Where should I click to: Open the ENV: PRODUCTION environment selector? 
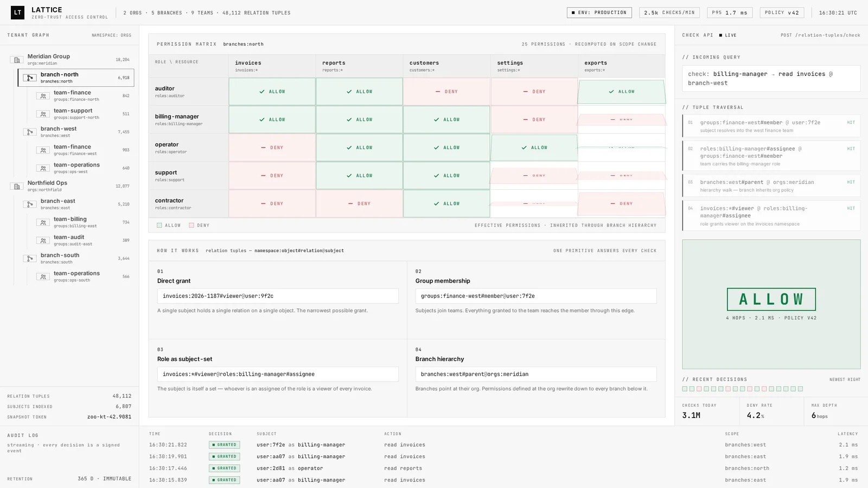(599, 12)
